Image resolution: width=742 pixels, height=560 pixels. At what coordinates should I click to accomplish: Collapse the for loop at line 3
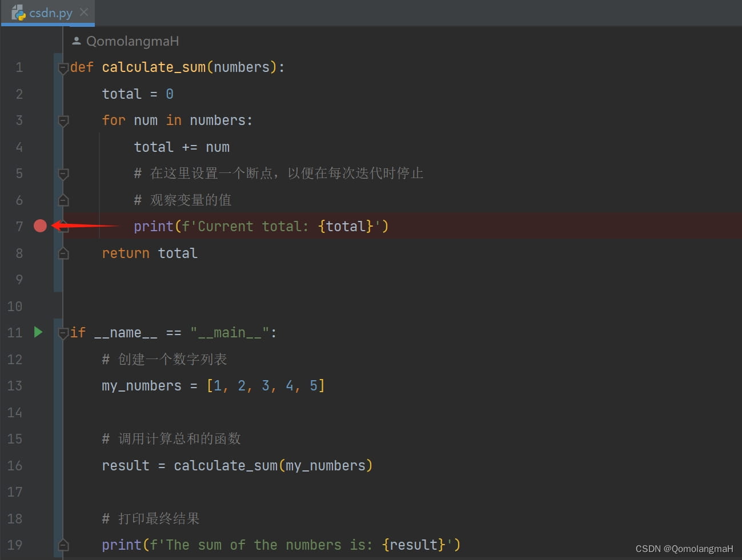(x=63, y=121)
